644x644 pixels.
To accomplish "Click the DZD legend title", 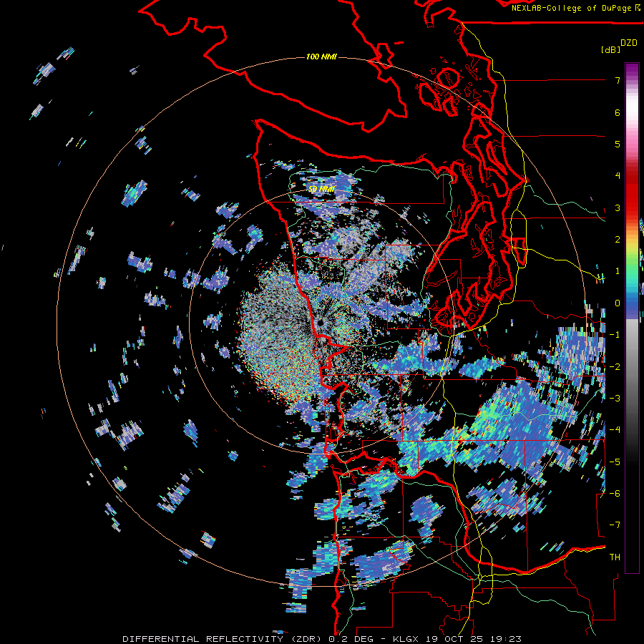I will (x=629, y=43).
